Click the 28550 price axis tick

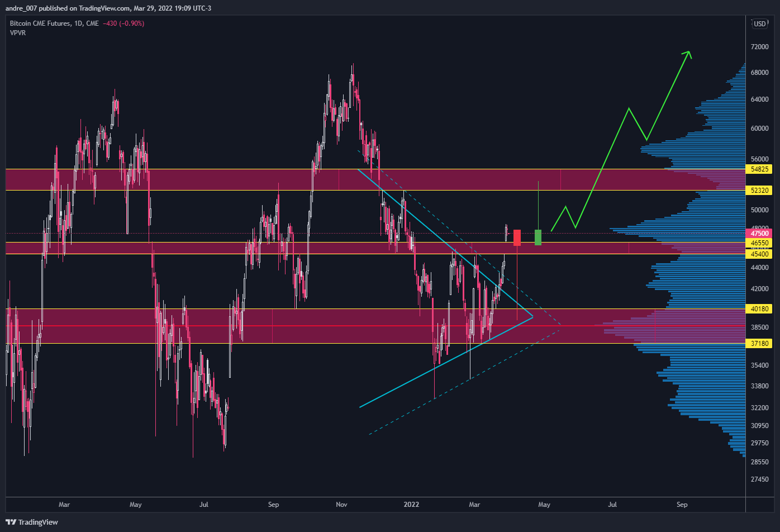pos(760,463)
